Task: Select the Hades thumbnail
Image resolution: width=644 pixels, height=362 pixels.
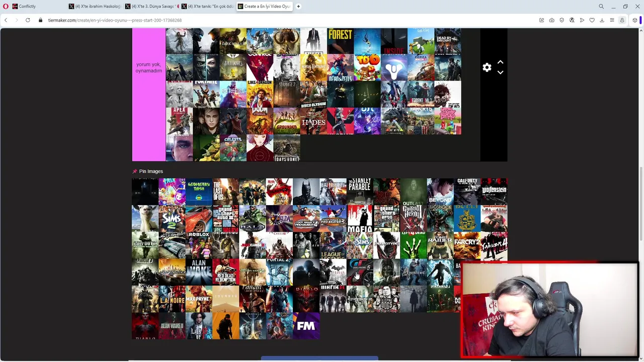Action: 313,121
